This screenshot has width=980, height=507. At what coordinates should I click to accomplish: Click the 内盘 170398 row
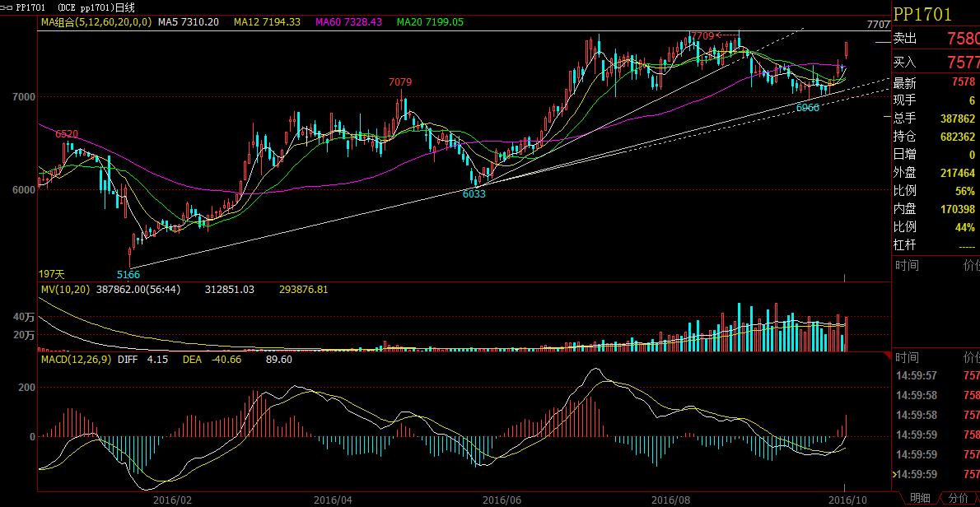tap(936, 209)
